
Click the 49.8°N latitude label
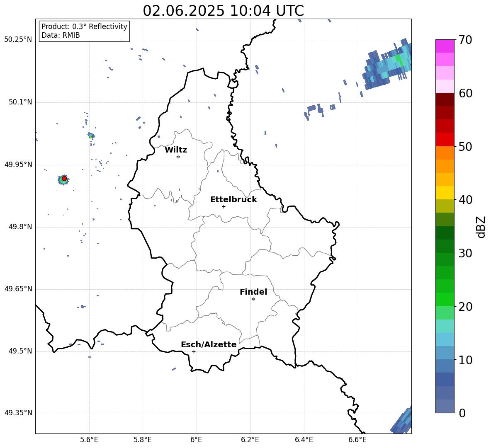pos(20,227)
